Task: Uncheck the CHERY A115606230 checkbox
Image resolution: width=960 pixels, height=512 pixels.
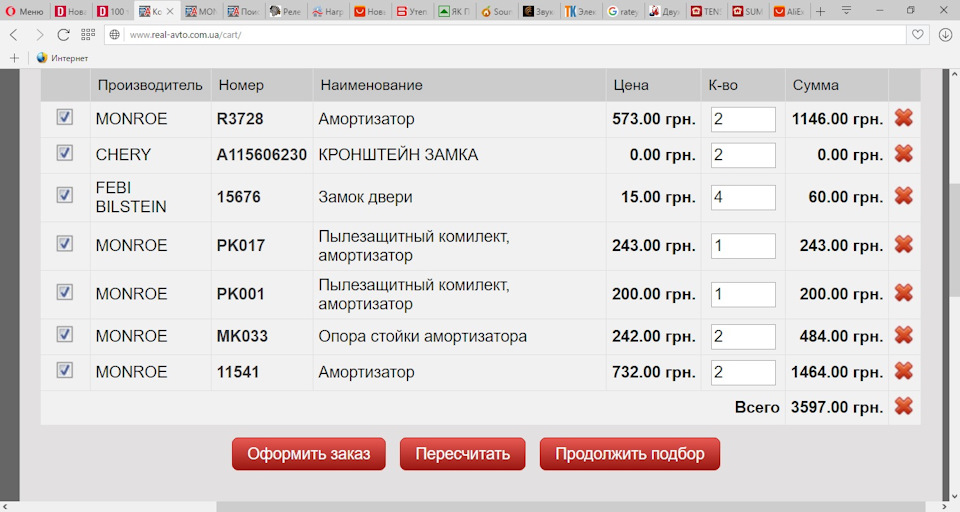Action: 64,152
